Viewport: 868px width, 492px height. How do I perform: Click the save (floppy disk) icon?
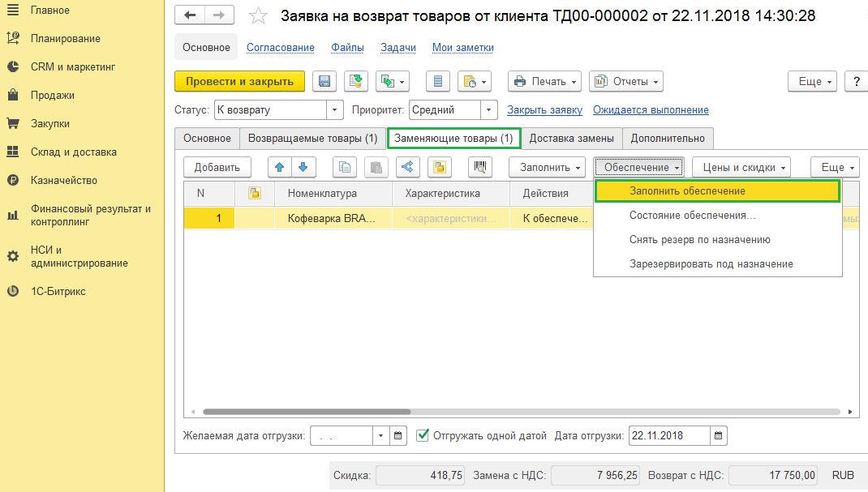coord(324,81)
